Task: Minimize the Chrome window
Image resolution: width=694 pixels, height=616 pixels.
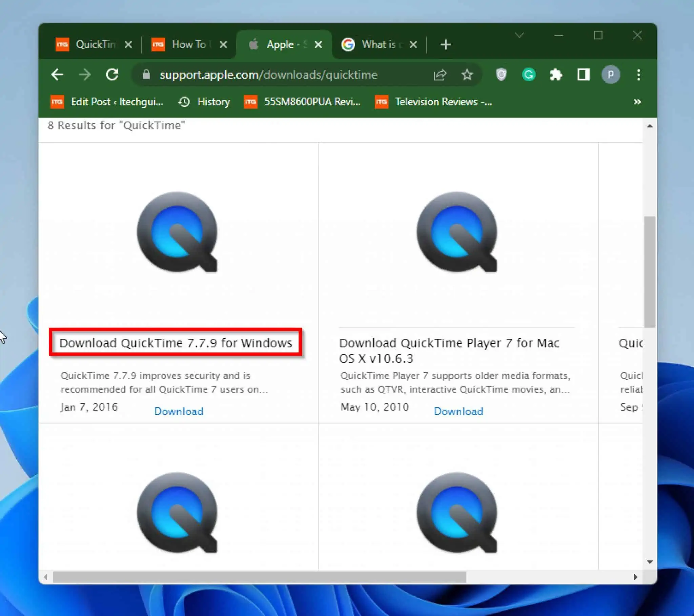Action: (559, 35)
